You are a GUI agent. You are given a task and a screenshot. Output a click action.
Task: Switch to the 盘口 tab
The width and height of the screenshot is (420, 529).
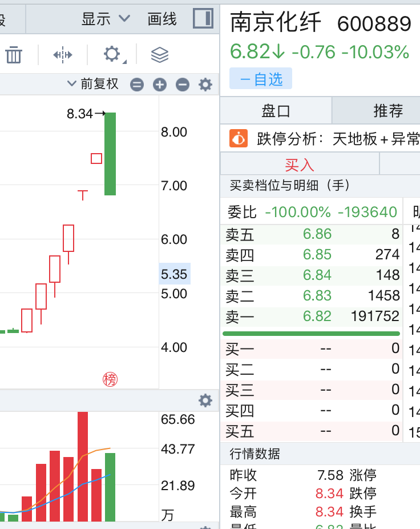coord(276,111)
